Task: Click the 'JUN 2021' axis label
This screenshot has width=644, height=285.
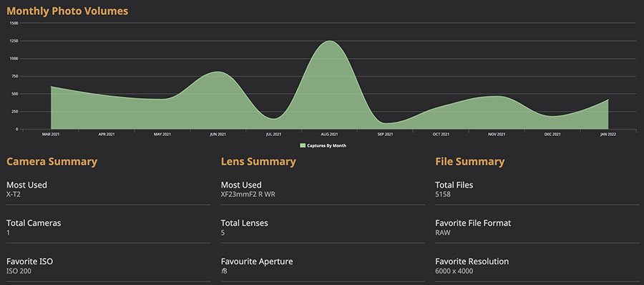Action: (218, 135)
